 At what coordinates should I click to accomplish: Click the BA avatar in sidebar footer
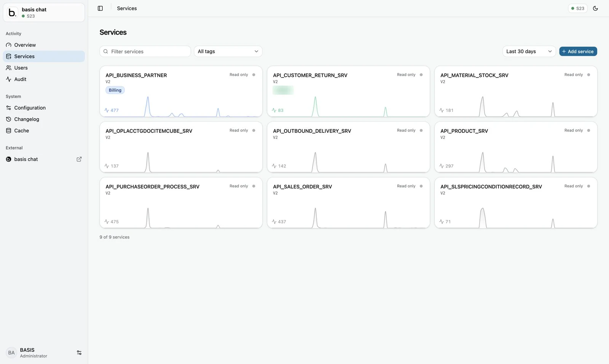pyautogui.click(x=11, y=353)
